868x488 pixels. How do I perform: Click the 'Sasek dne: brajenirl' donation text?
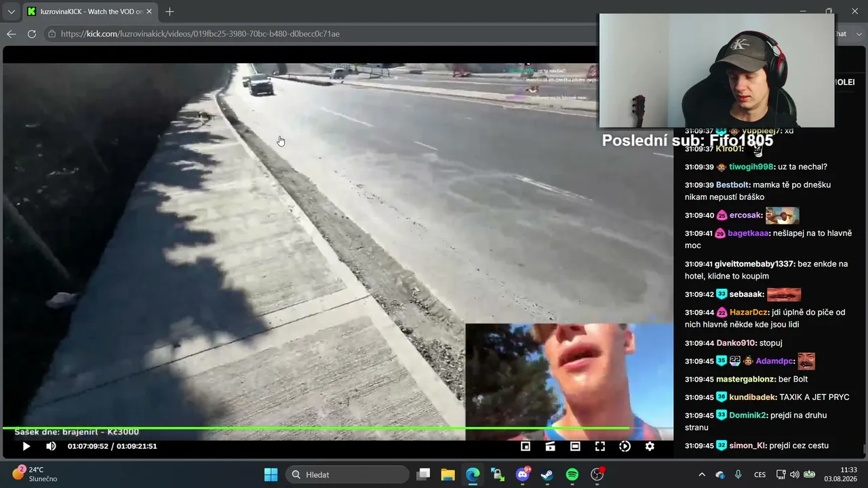[x=77, y=432]
